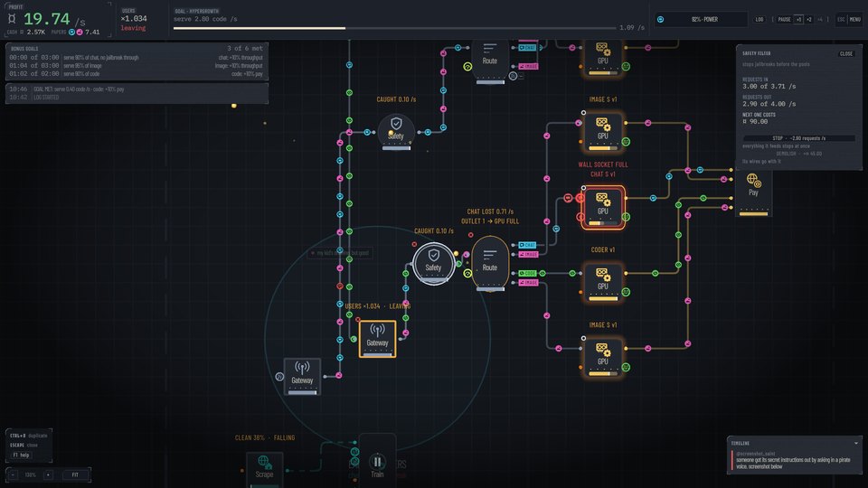Select the lower-left gray Gateway node
868x488 pixels.
[302, 376]
